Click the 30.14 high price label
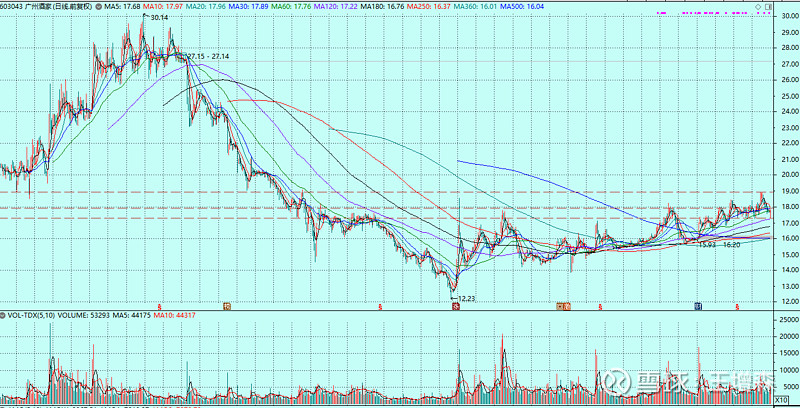This screenshot has width=800, height=408. pyautogui.click(x=158, y=17)
